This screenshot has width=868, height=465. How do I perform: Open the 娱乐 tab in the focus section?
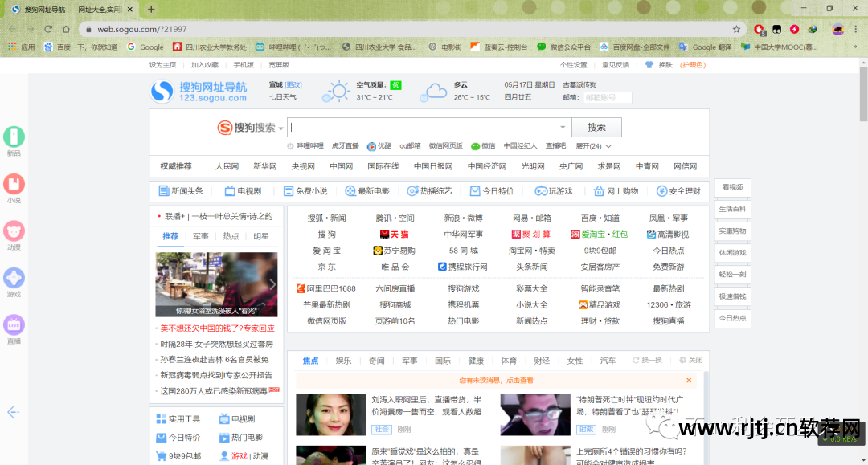[342, 360]
